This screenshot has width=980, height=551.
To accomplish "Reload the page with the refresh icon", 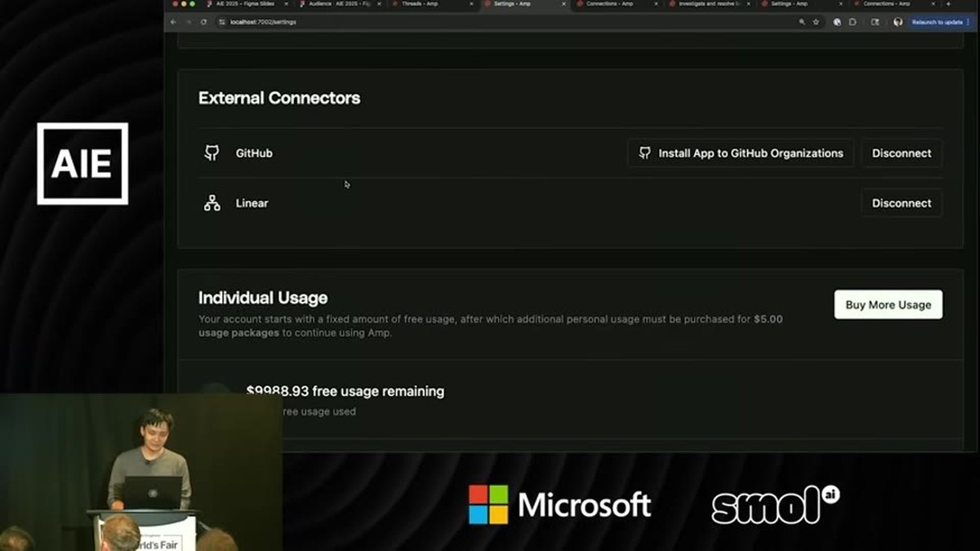I will pos(203,22).
